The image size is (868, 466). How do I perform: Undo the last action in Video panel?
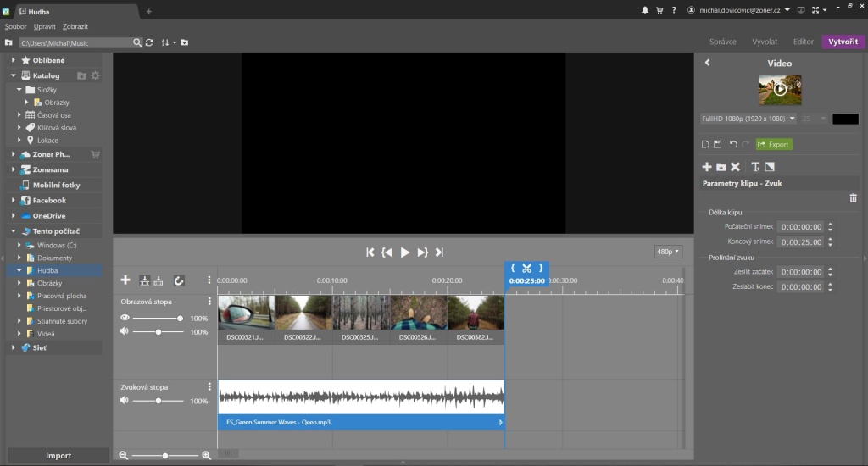coord(733,144)
